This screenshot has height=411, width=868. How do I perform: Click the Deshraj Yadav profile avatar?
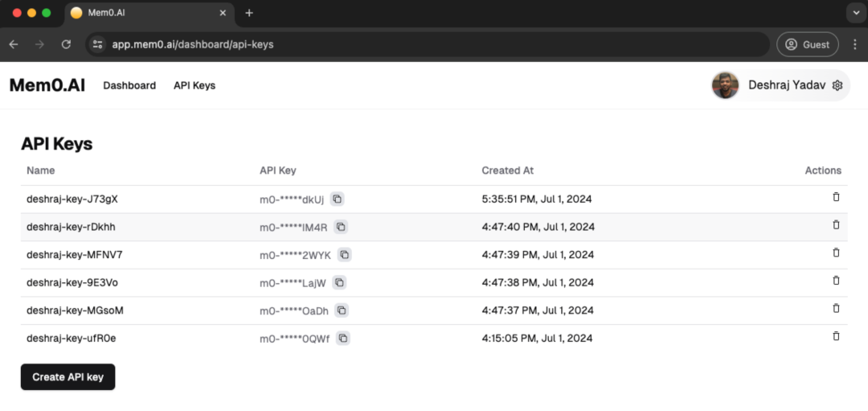[725, 85]
